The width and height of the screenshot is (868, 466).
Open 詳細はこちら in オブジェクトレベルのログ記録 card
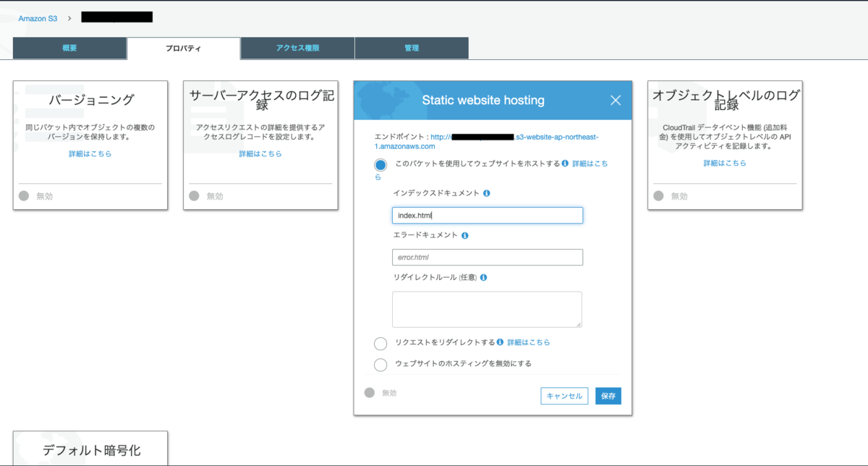pos(725,164)
